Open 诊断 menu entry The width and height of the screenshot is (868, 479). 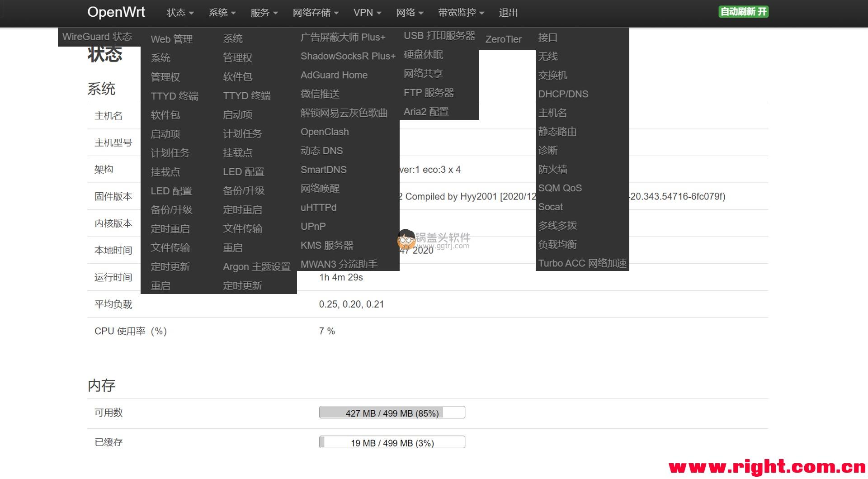click(547, 150)
